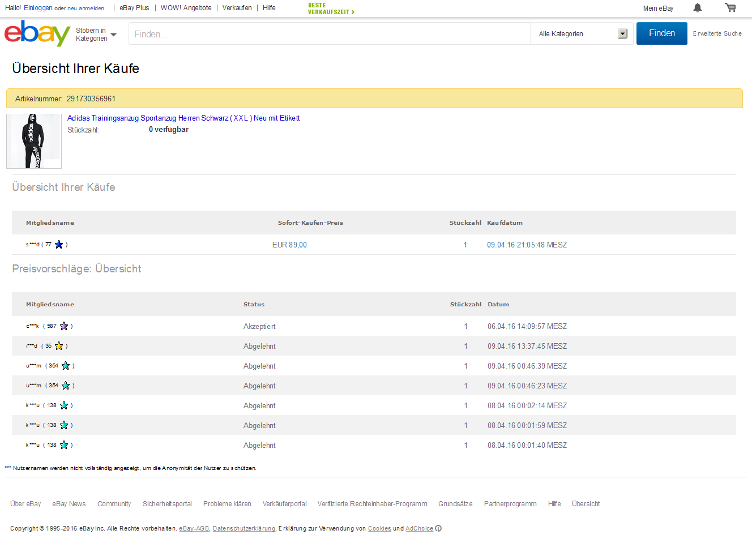Click Mitgliedsname header in Preisvorschläge table

point(50,305)
